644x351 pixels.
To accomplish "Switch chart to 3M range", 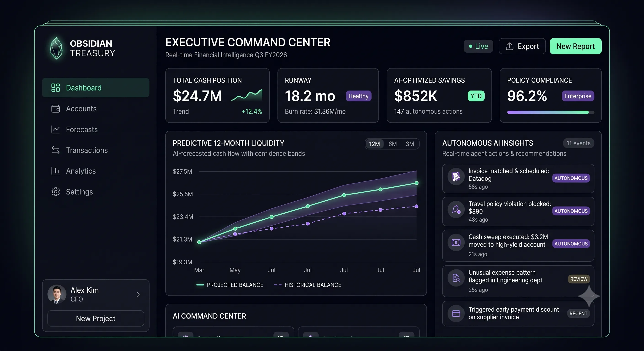I will (410, 144).
